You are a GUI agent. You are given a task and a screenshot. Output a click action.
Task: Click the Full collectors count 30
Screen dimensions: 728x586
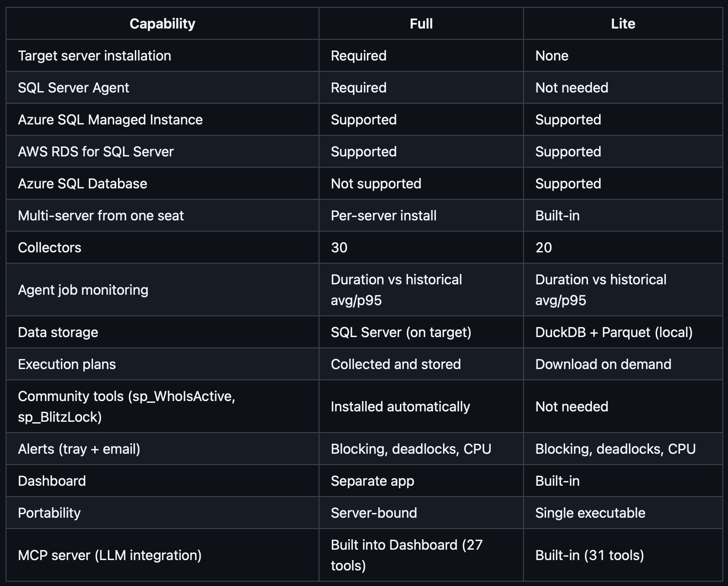pyautogui.click(x=339, y=248)
